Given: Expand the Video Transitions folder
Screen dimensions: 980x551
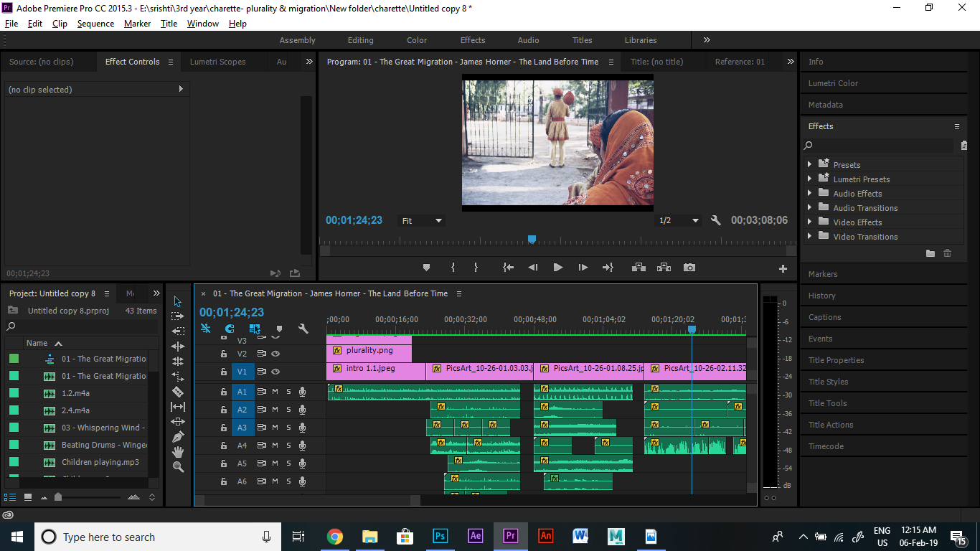Looking at the screenshot, I should click(x=810, y=235).
